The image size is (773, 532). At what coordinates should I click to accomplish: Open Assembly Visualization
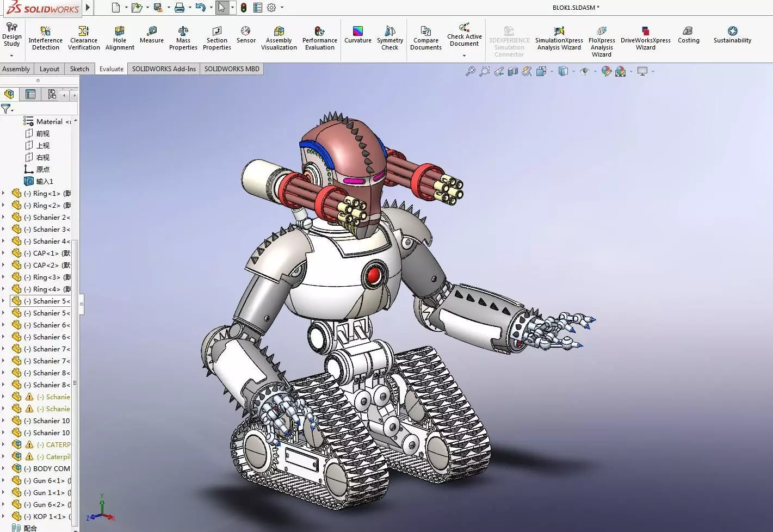[x=279, y=38]
